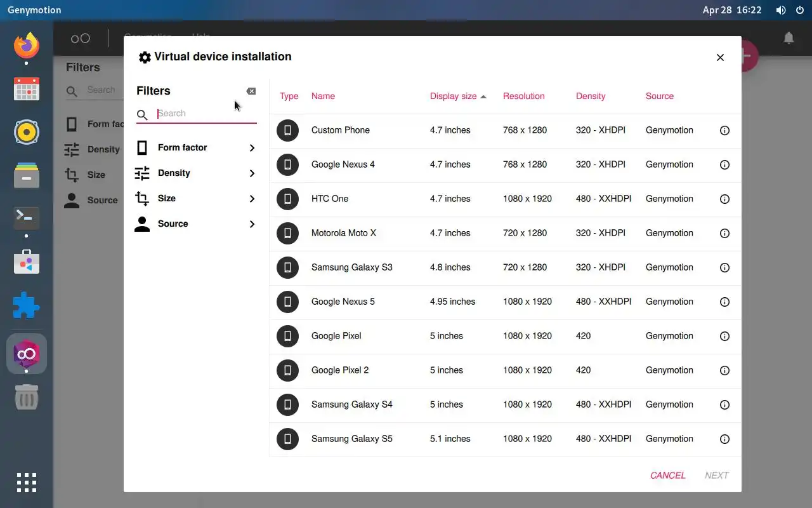Select Custom Phone device name
The height and width of the screenshot is (508, 812).
coord(341,130)
